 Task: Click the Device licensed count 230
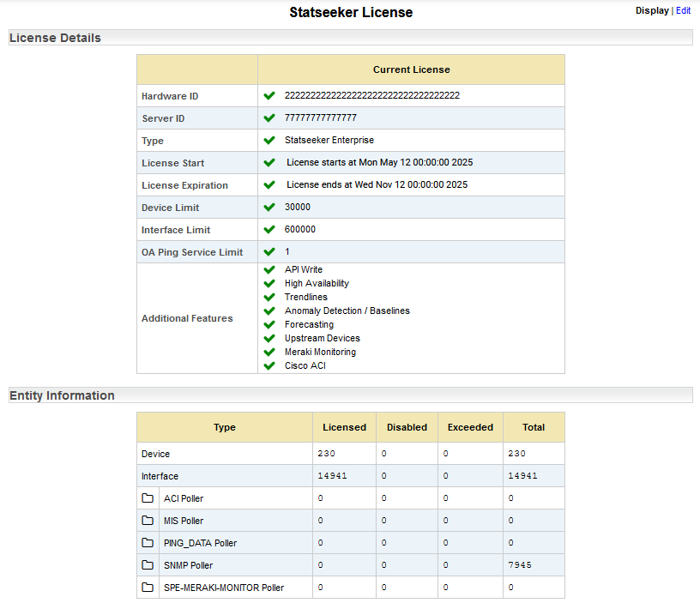[326, 453]
